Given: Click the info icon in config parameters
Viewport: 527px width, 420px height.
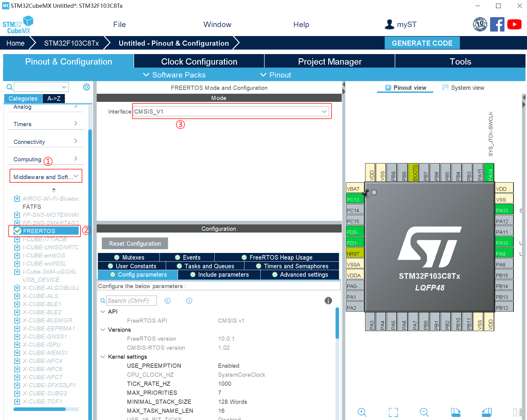Looking at the screenshot, I should pyautogui.click(x=328, y=300).
